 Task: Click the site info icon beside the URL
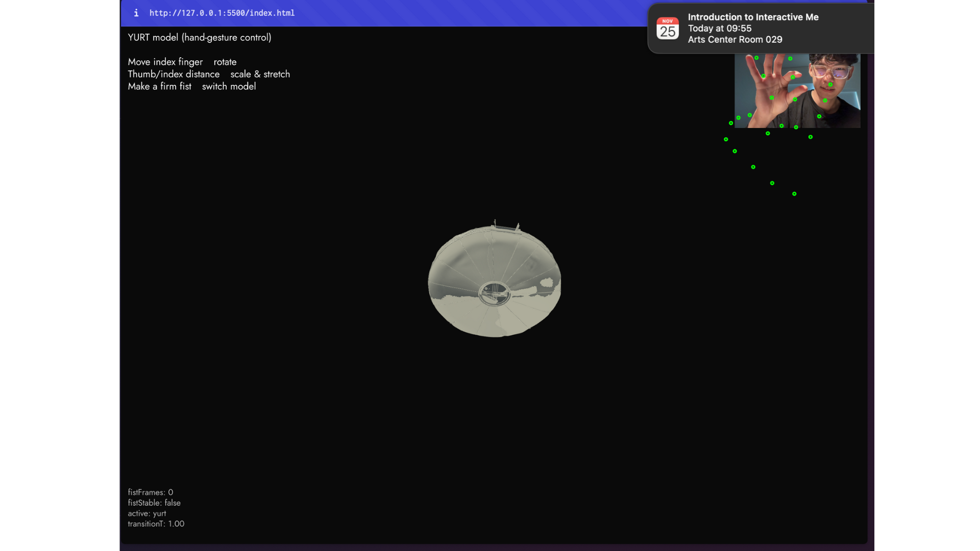136,13
